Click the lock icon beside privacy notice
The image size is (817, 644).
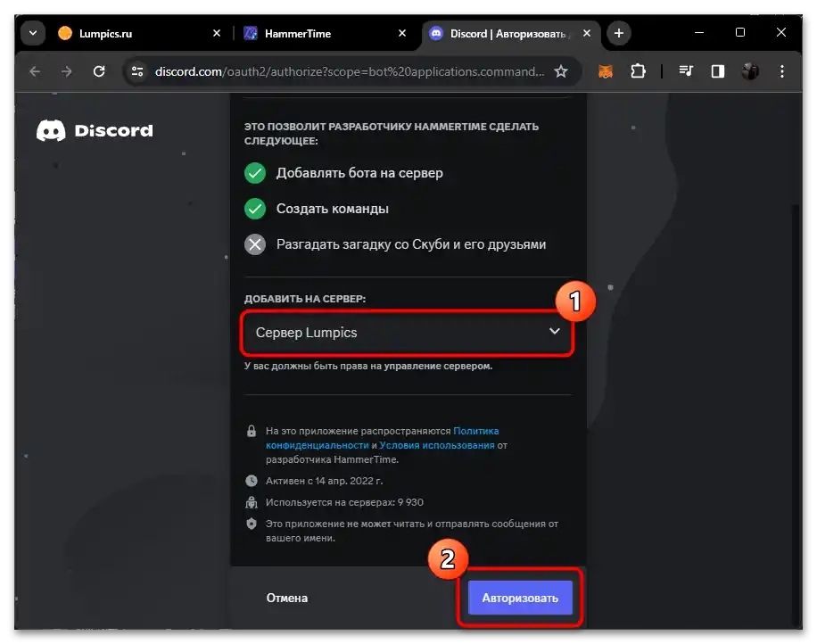coord(252,431)
